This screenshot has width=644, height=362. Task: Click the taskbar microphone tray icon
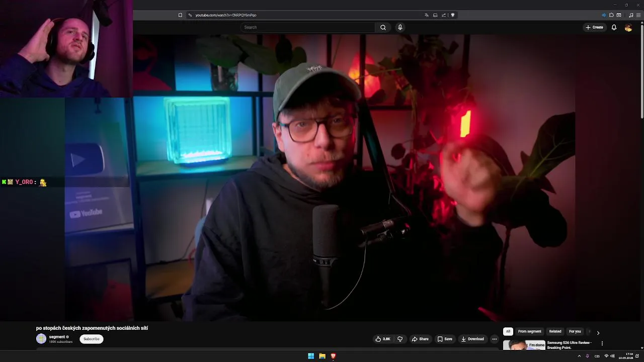[587, 356]
